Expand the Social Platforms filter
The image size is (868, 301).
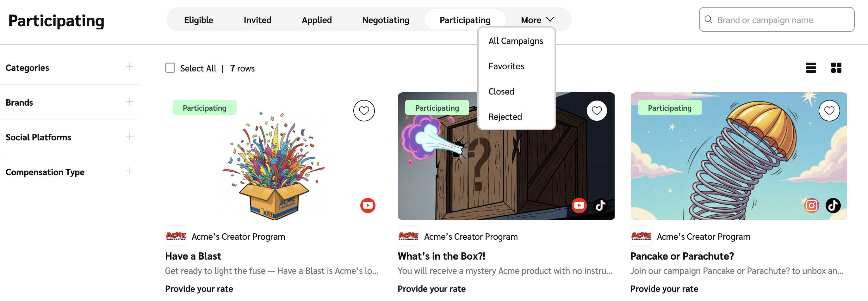(129, 136)
